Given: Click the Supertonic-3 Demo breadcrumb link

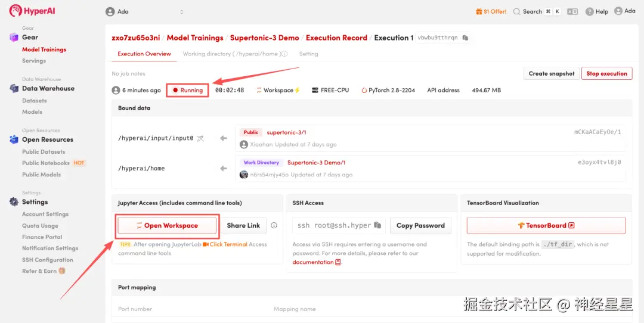Looking at the screenshot, I should click(x=265, y=38).
